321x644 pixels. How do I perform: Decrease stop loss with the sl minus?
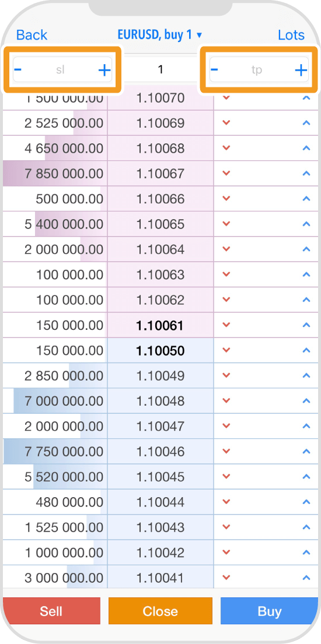tap(18, 69)
